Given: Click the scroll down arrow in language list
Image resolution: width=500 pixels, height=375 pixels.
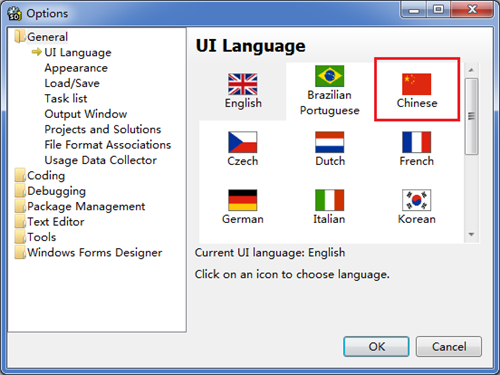Looking at the screenshot, I should point(471,234).
